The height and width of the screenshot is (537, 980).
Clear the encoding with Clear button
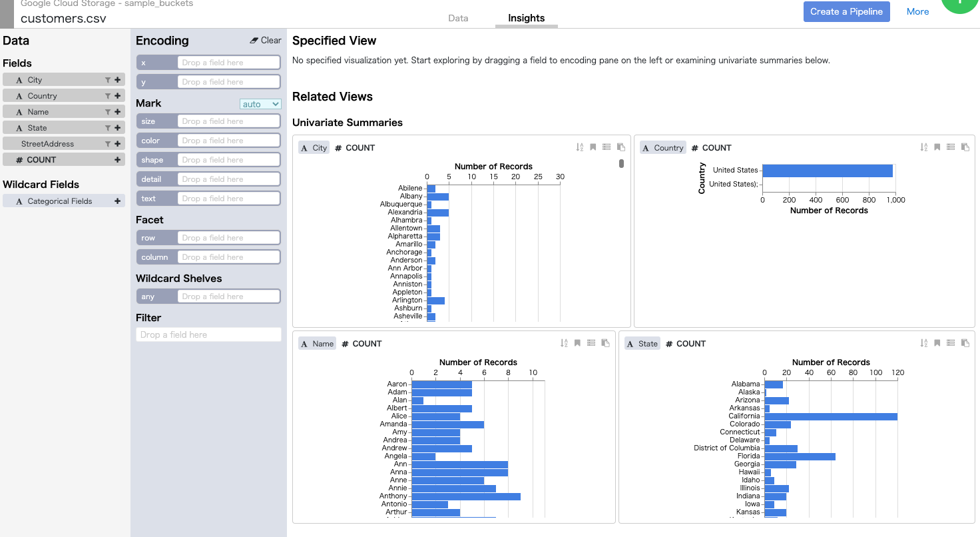click(x=266, y=41)
